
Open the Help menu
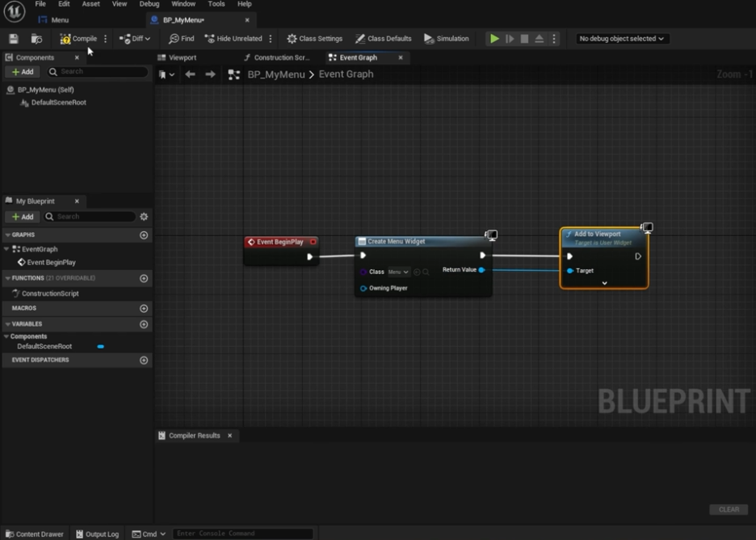245,4
